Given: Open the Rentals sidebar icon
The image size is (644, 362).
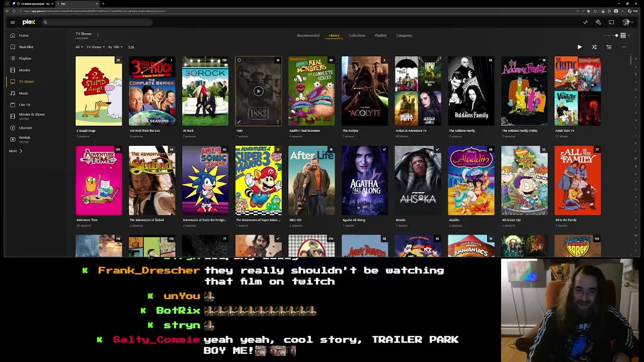Looking at the screenshot, I should click(13, 139).
